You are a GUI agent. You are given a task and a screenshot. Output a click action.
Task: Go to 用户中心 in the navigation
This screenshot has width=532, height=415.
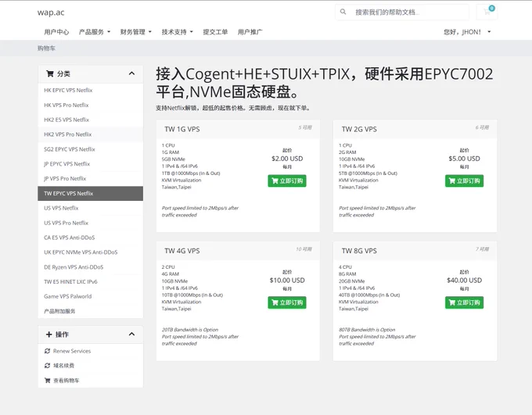pos(56,32)
